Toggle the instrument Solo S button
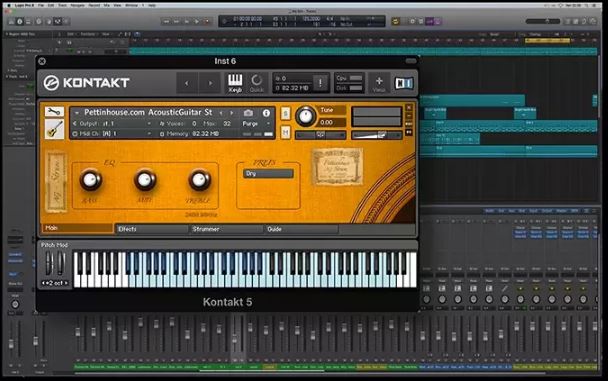Viewport: 608px width, 381px height. point(285,113)
